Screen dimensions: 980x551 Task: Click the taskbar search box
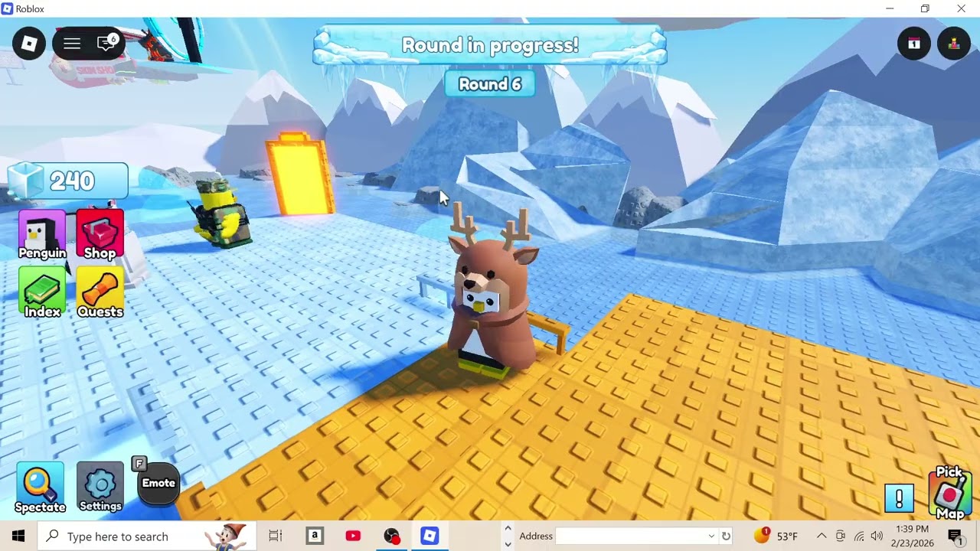pyautogui.click(x=147, y=536)
